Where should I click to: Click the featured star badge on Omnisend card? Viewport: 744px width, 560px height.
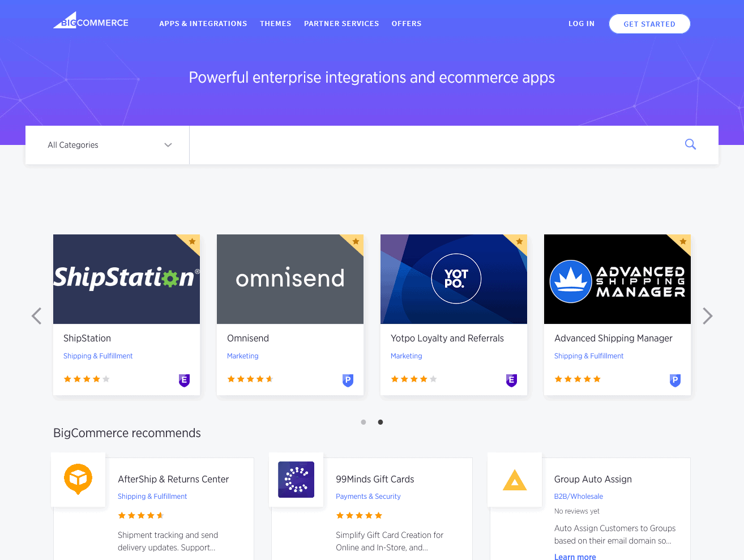coord(356,241)
